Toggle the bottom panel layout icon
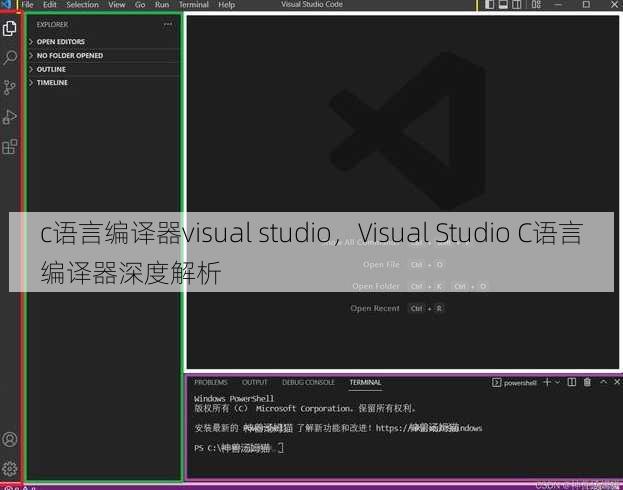The height and width of the screenshot is (490, 623). [503, 4]
